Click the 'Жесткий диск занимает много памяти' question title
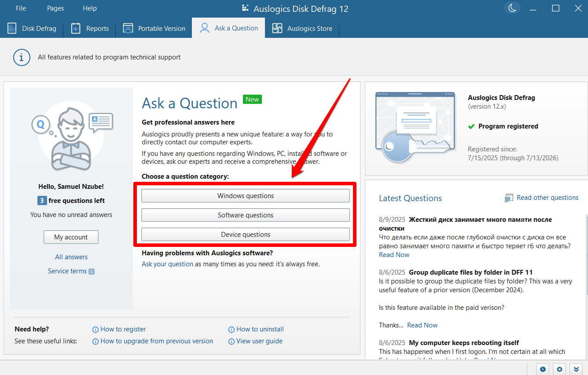This screenshot has width=588, height=375. (x=465, y=224)
